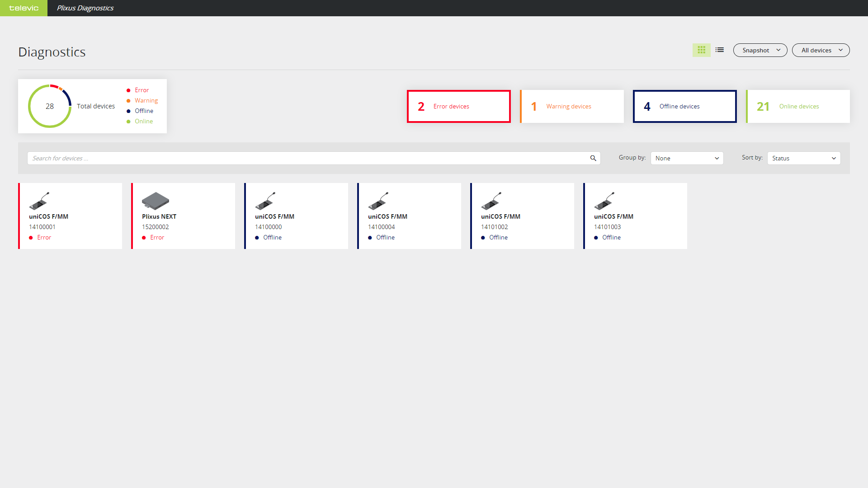This screenshot has height=488, width=868.
Task: Click microphone icon of device 14100000
Action: (x=265, y=201)
